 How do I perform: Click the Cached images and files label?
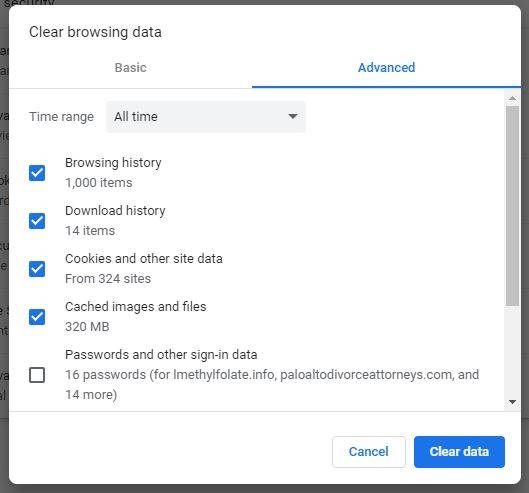point(136,307)
